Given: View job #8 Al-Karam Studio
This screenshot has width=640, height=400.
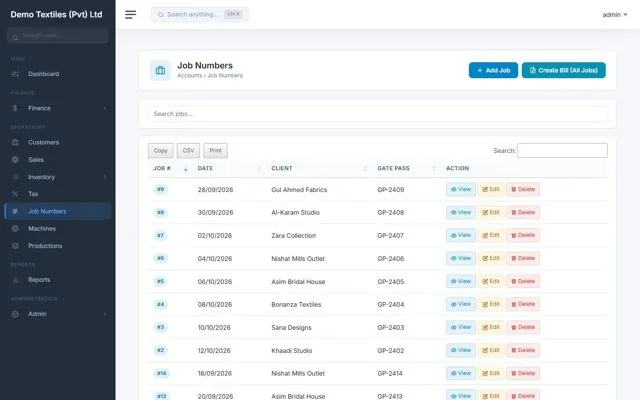Looking at the screenshot, I should point(461,212).
